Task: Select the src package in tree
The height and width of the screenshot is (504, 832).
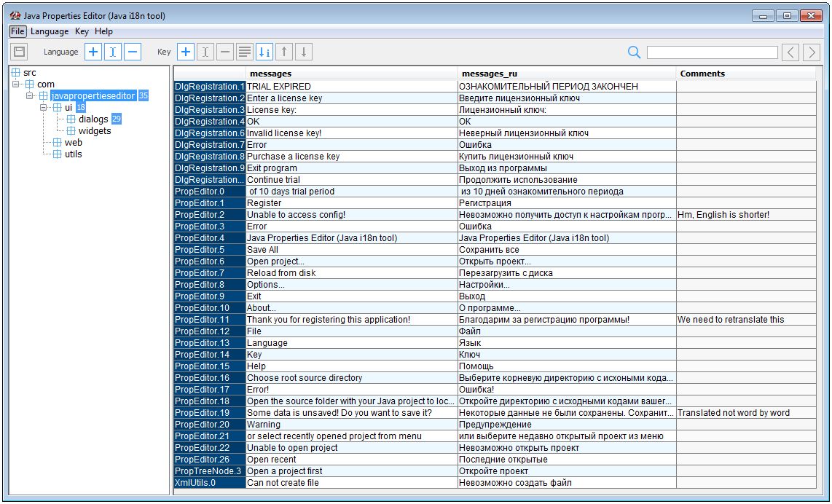Action: (x=30, y=73)
